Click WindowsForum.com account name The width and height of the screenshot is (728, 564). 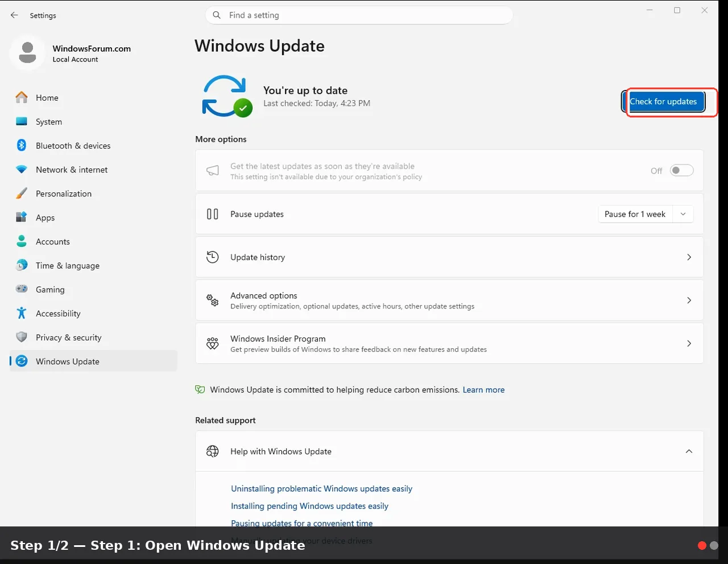click(92, 48)
